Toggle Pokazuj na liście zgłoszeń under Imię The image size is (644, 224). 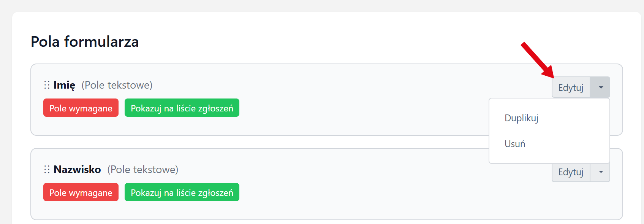tap(182, 108)
